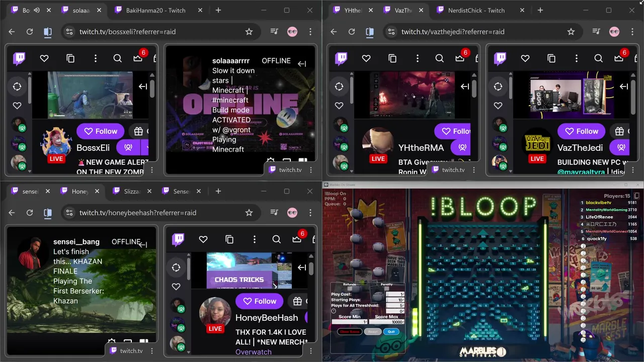Viewport: 644px width, 362px height.
Task: Follow the BossxEli channel
Action: [101, 131]
